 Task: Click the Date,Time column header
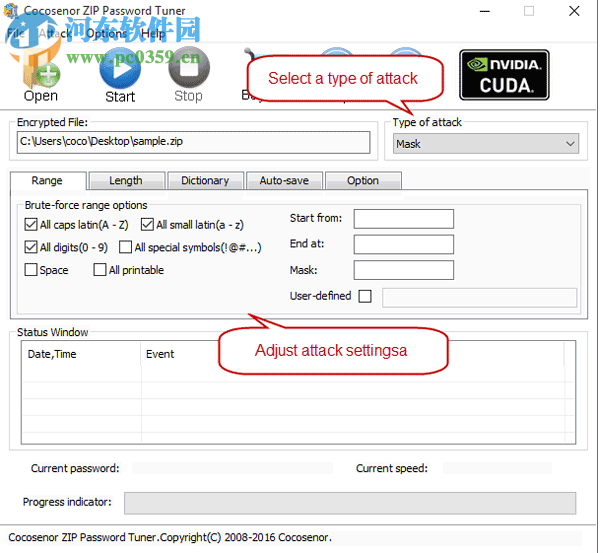82,354
